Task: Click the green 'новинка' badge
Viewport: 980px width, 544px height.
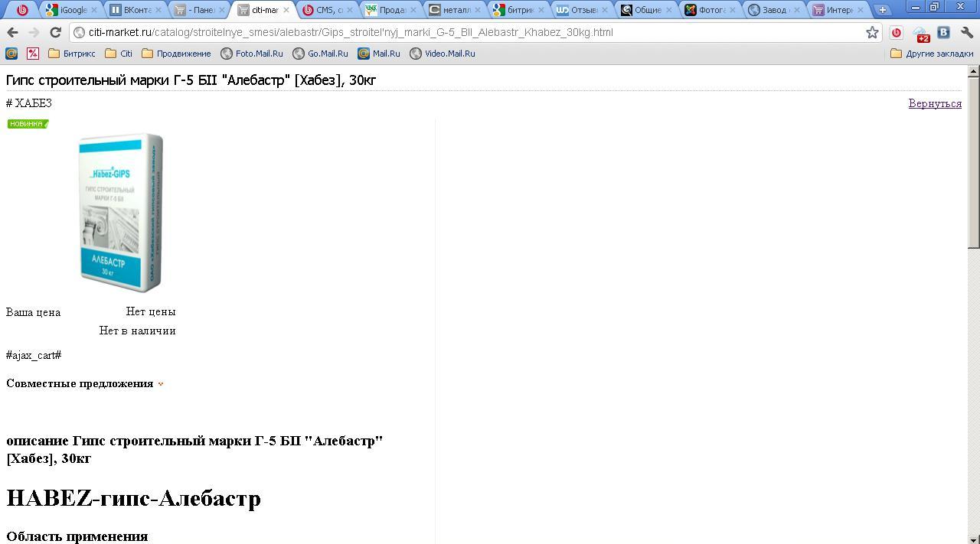Action: pyautogui.click(x=28, y=123)
